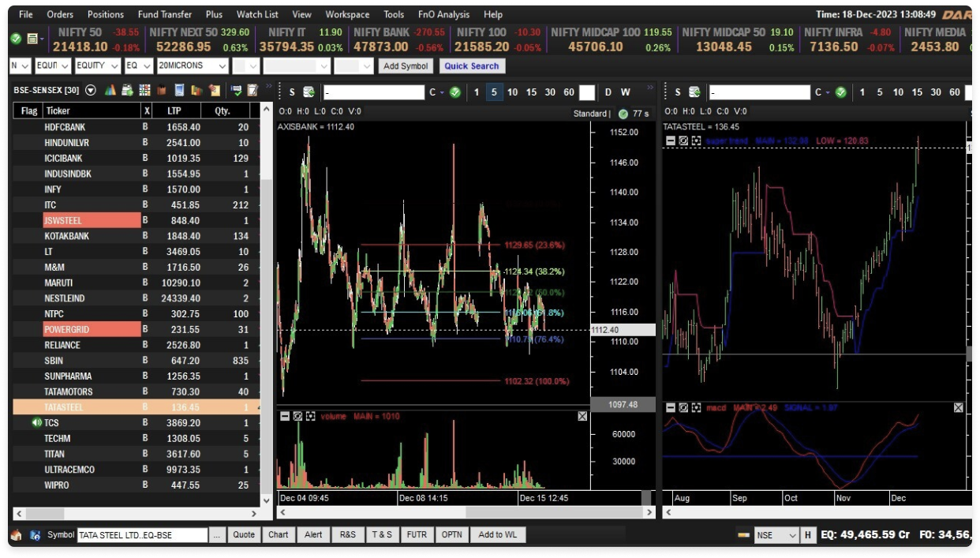The height and width of the screenshot is (558, 980).
Task: Collapse the volume indicator with minus box
Action: tap(284, 416)
